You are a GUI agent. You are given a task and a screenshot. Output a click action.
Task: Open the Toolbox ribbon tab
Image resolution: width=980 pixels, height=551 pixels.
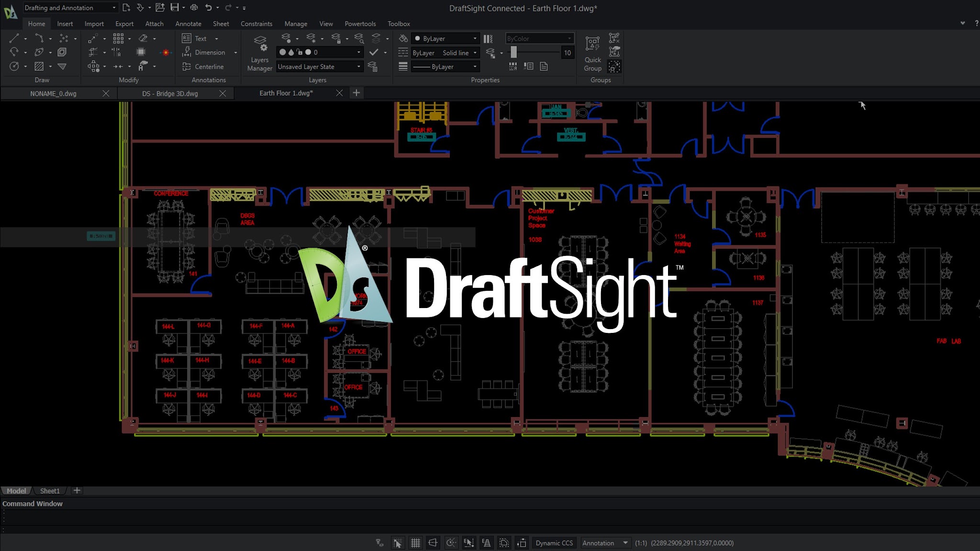399,23
